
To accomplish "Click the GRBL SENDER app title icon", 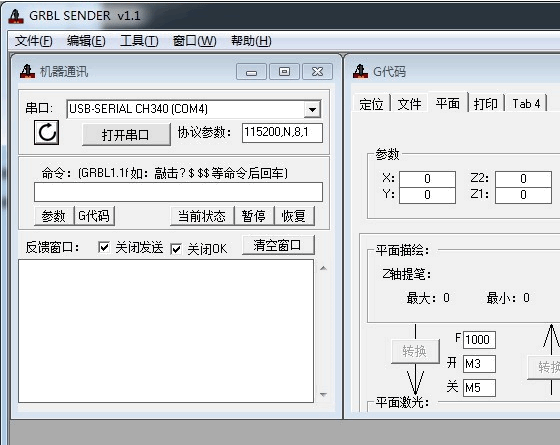I will (x=16, y=16).
